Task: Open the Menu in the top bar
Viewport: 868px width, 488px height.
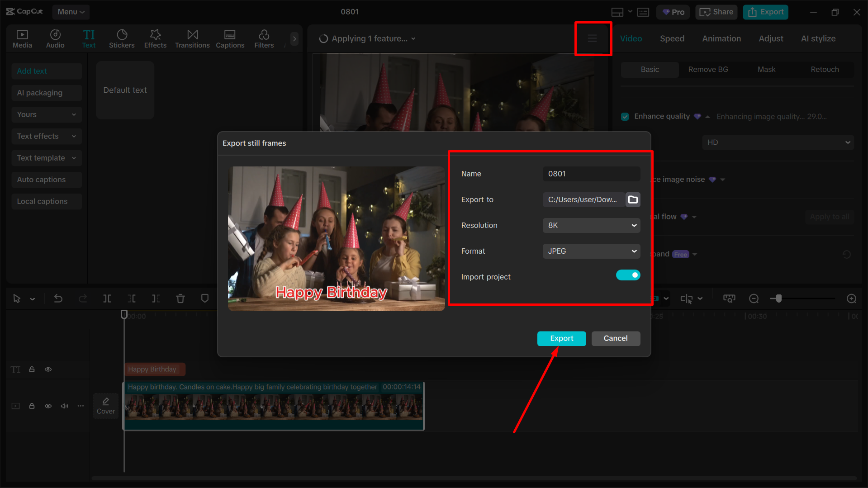Action: point(71,12)
